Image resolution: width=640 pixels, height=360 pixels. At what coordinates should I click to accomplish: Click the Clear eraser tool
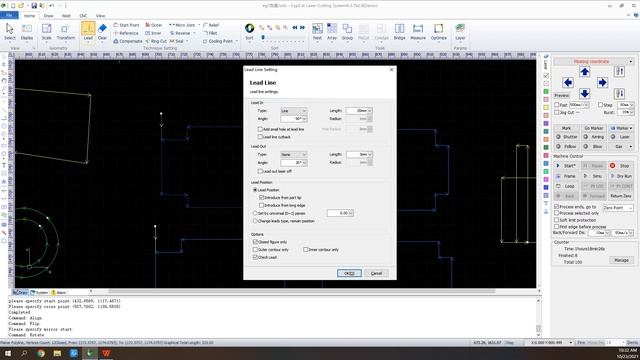pyautogui.click(x=102, y=32)
